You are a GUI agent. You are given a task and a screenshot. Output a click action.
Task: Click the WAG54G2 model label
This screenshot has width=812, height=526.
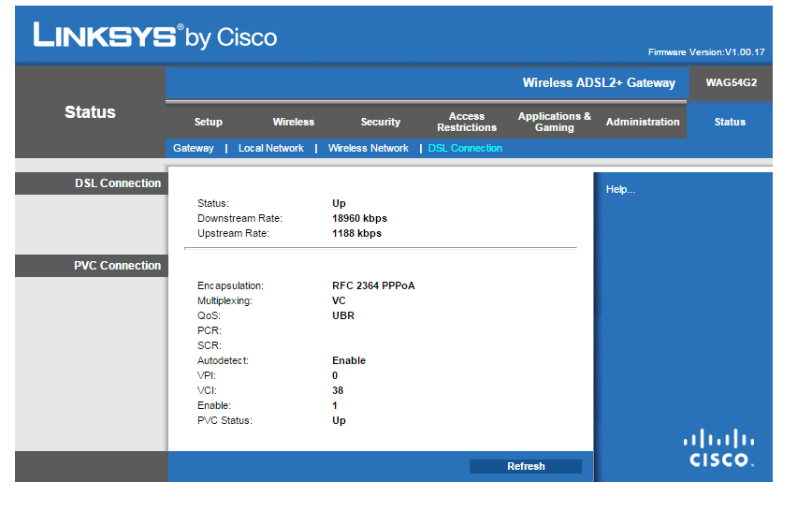coord(732,82)
